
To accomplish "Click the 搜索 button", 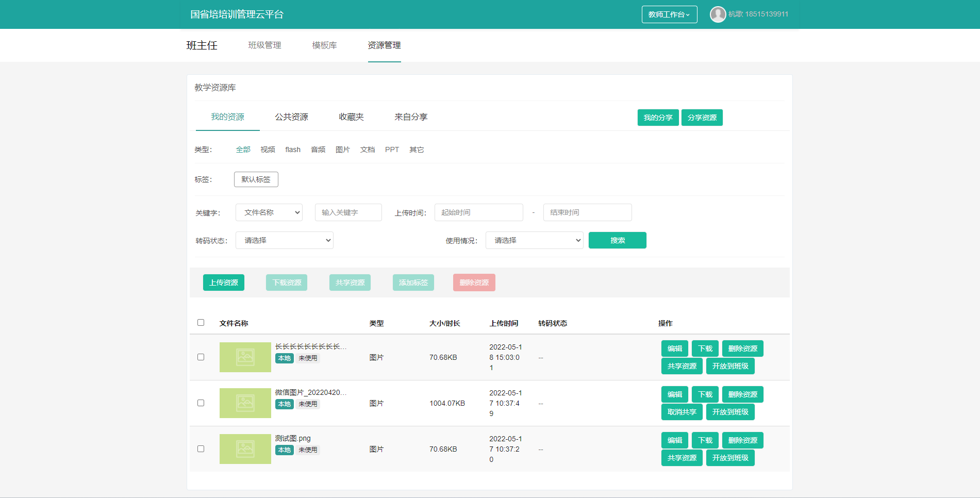I will (x=617, y=240).
